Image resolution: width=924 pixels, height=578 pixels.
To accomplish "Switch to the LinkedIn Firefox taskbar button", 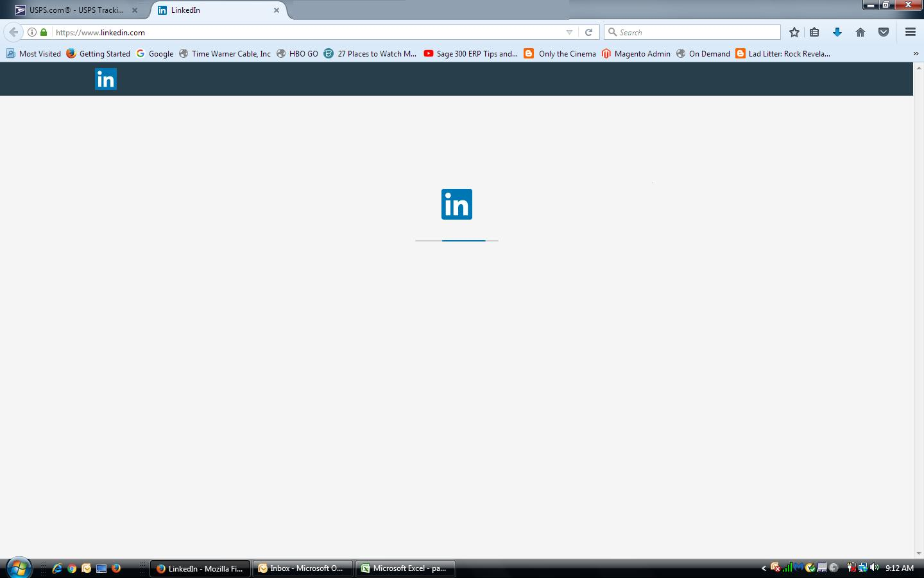I will [x=200, y=568].
